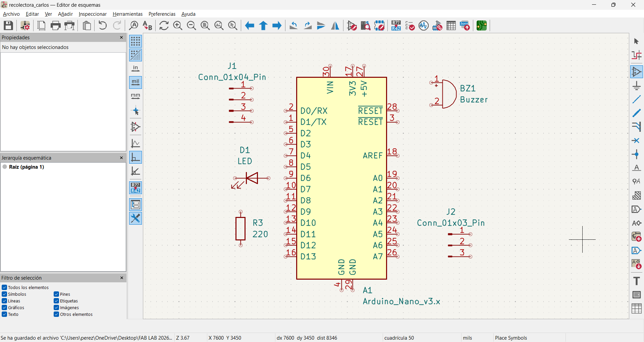
Task: Annotate schematic symbols from the top toolbar
Action: pyautogui.click(x=396, y=25)
